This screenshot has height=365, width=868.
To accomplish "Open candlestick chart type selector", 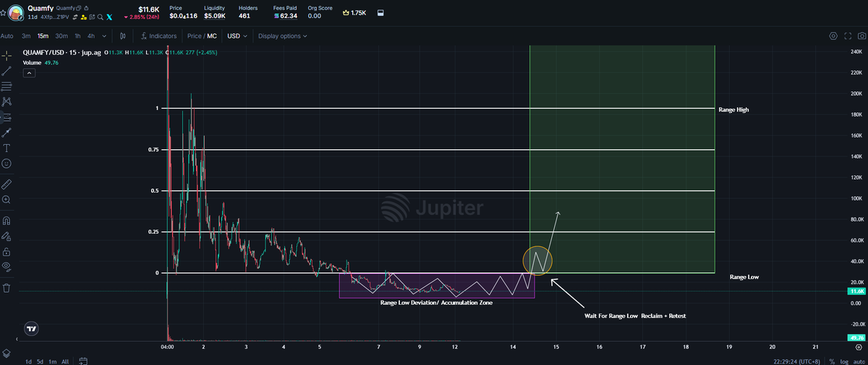I will tap(123, 35).
